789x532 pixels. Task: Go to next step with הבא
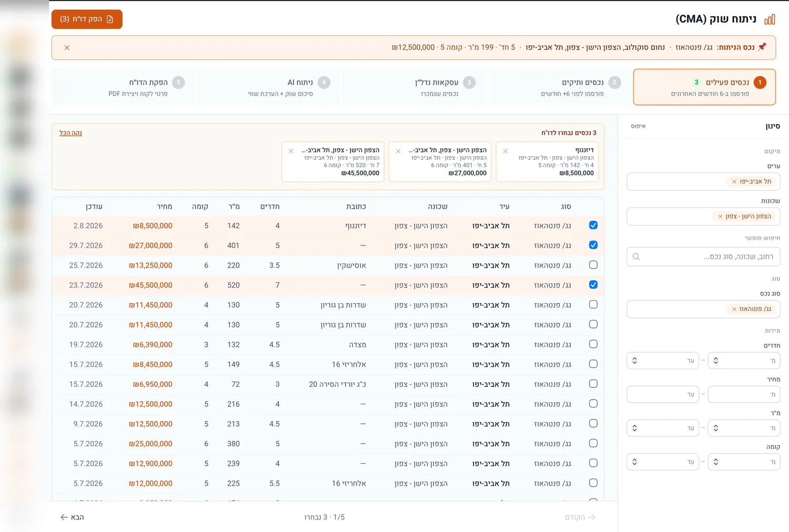72,517
